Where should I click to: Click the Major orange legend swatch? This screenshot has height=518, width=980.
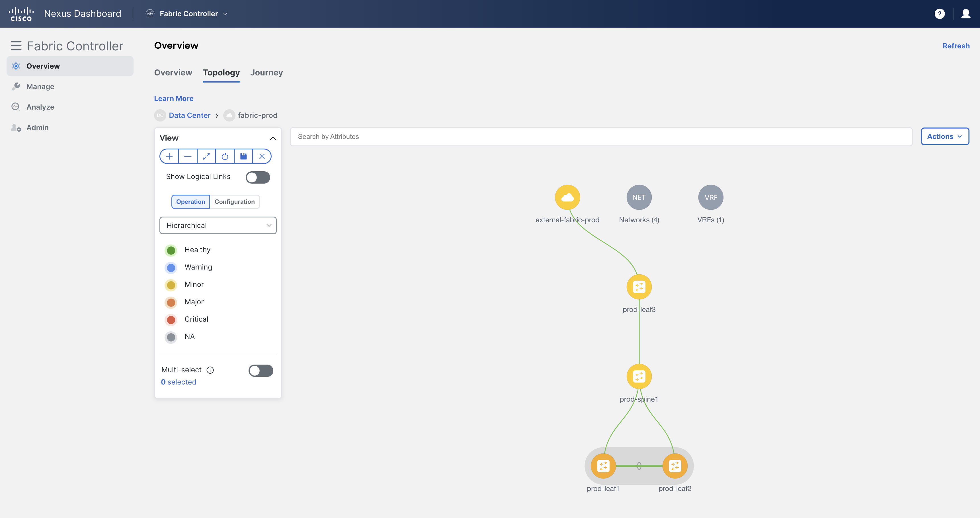point(171,302)
